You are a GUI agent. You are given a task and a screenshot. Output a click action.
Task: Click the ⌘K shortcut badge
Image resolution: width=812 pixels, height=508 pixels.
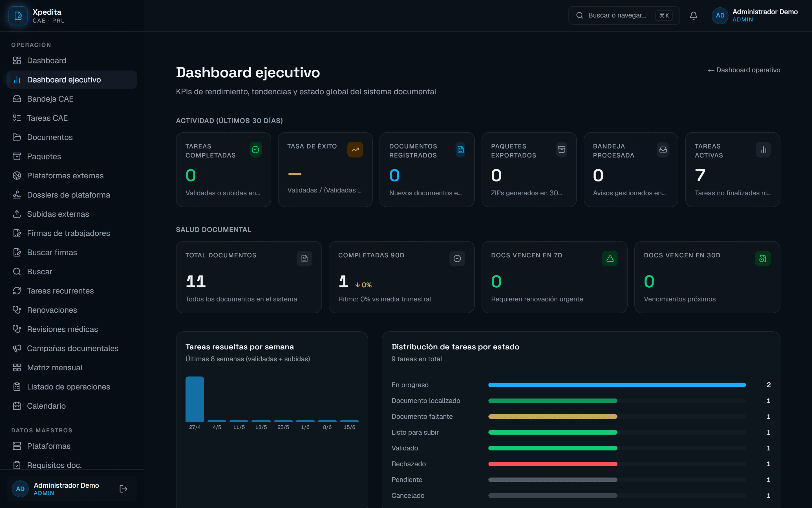pyautogui.click(x=664, y=16)
